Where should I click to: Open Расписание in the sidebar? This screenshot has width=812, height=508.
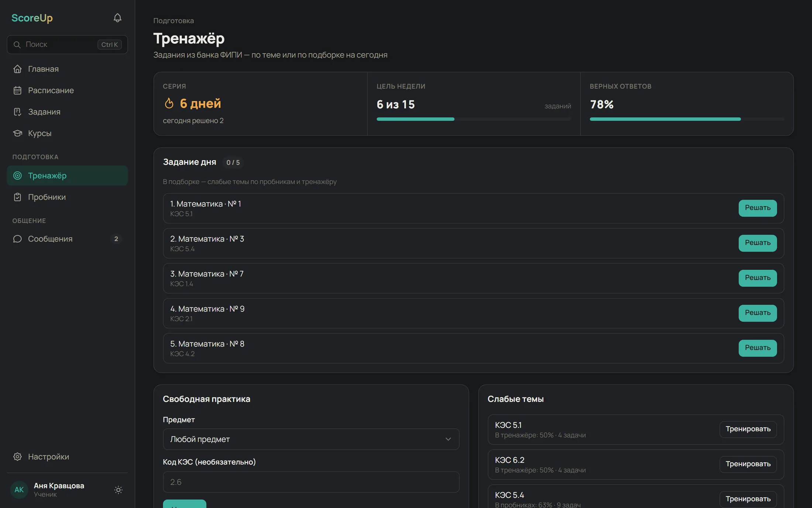[x=67, y=91]
